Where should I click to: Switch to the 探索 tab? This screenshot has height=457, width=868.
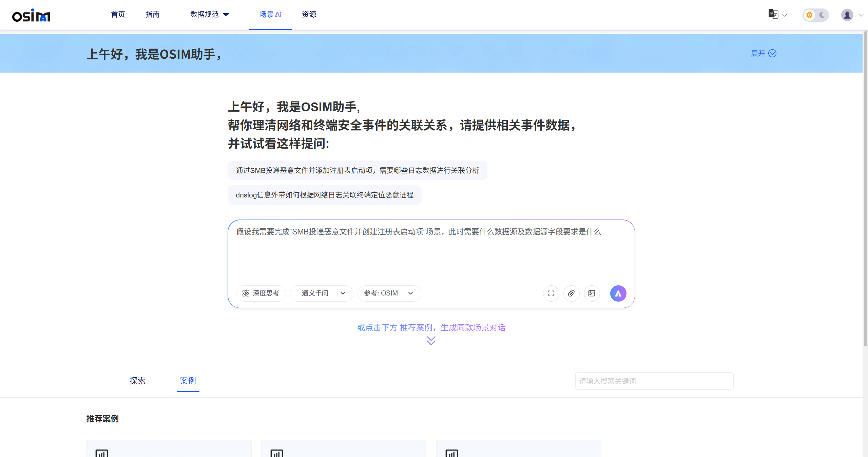click(137, 381)
